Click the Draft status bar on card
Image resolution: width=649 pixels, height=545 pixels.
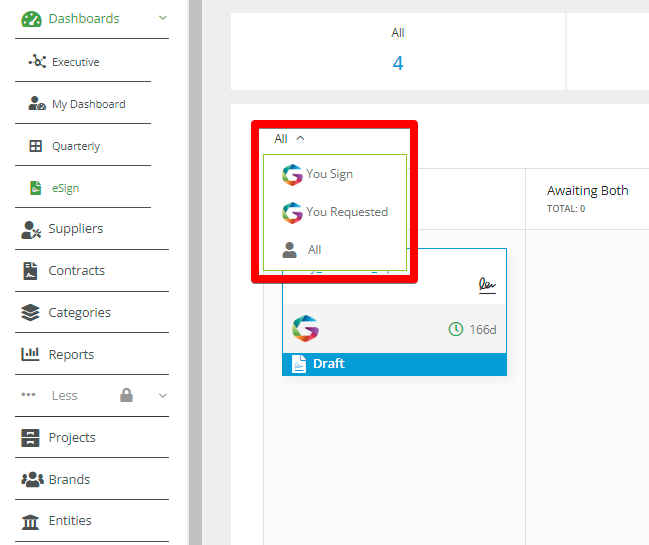pos(394,364)
